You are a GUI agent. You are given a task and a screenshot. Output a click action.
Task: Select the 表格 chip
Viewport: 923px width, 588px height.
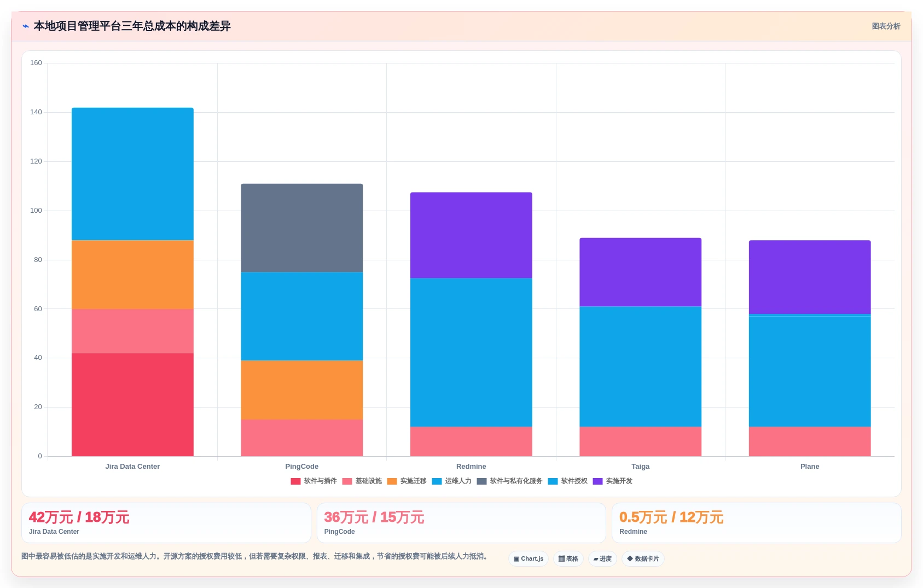pyautogui.click(x=568, y=558)
